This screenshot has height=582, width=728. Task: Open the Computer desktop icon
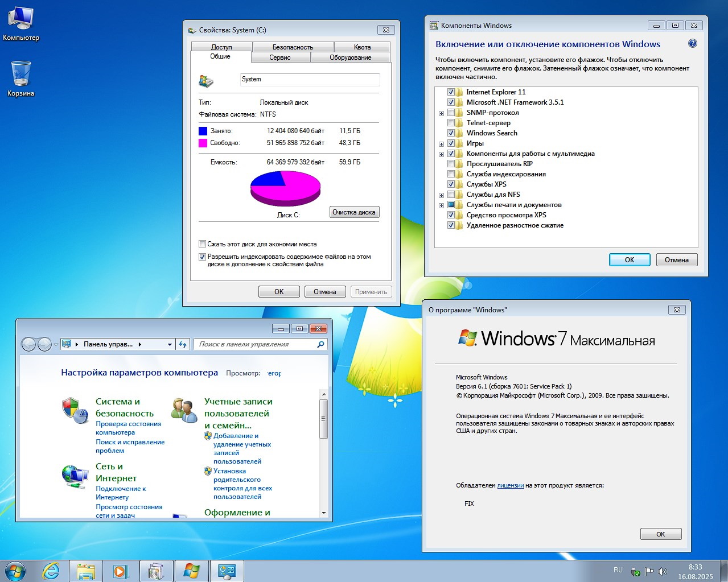click(21, 23)
